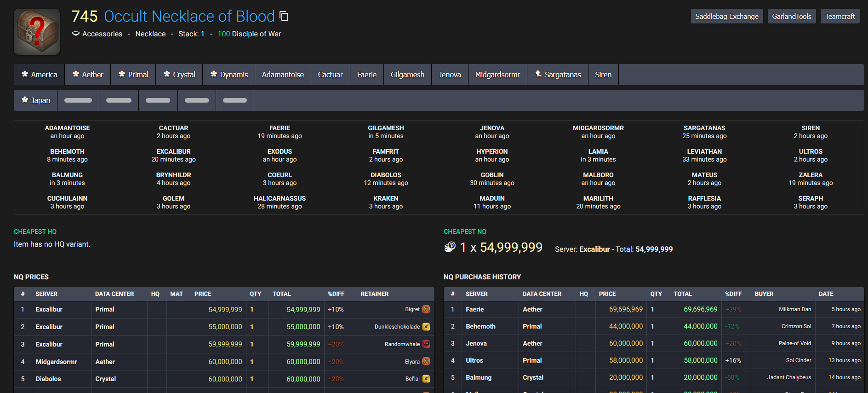Click buyer name Paine-of Void

tap(795, 343)
